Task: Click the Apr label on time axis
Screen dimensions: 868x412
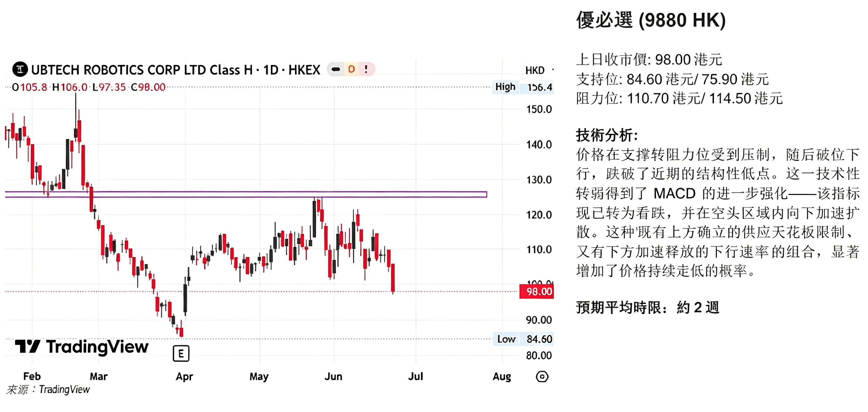Action: [x=184, y=376]
